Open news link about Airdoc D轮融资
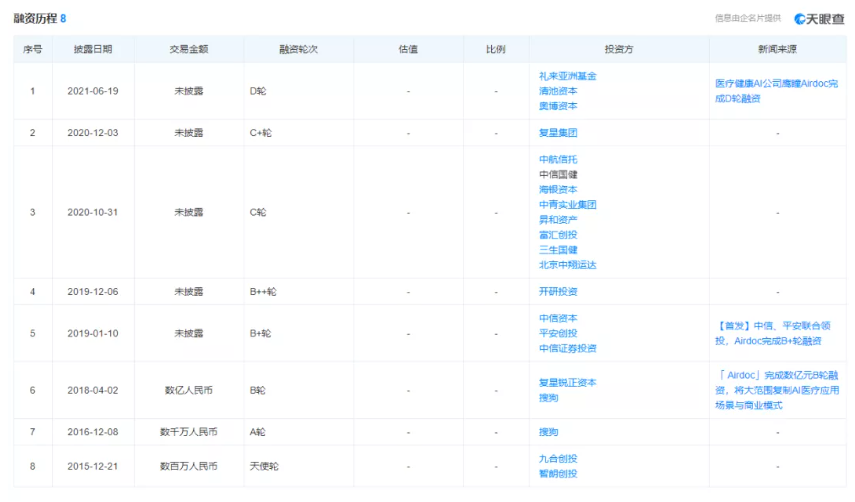Viewport: 855px width, 502px height. (x=776, y=91)
